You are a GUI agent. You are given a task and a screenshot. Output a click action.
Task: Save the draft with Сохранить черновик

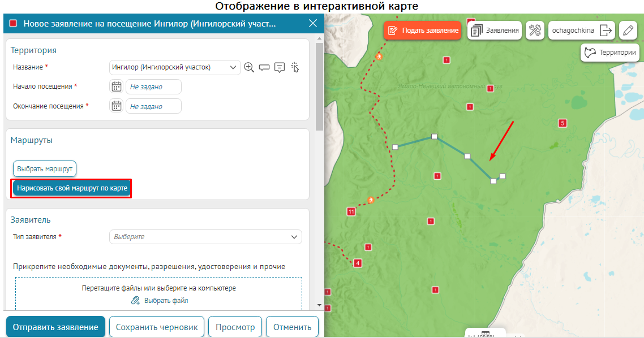(157, 327)
